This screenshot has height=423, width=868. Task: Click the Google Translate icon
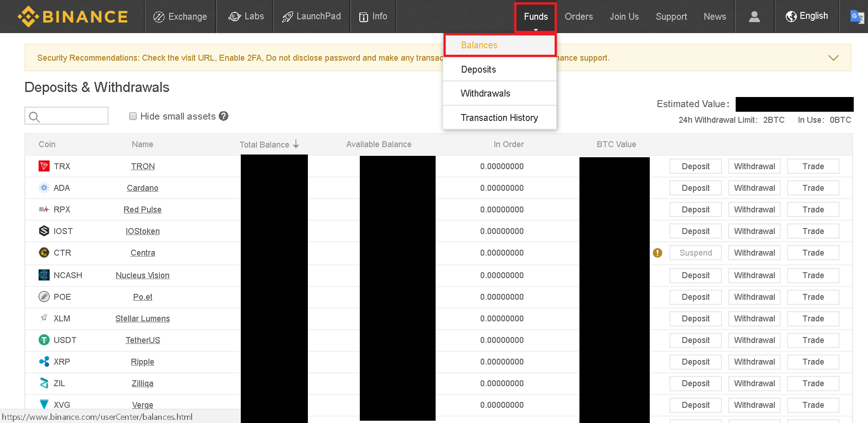(857, 17)
